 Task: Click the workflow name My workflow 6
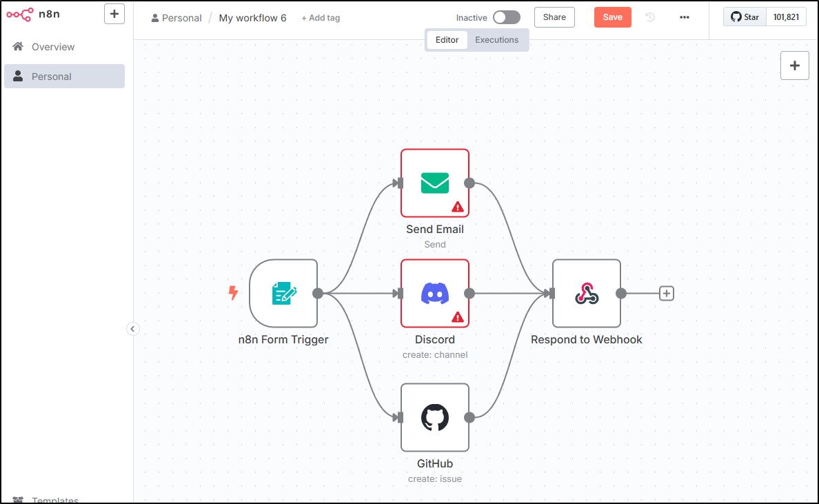[x=252, y=18]
